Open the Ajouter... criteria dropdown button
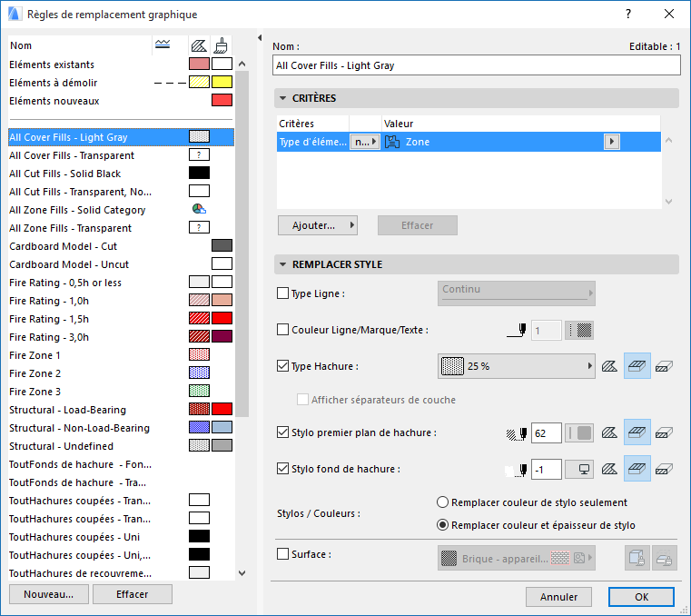This screenshot has width=691, height=616. click(317, 225)
